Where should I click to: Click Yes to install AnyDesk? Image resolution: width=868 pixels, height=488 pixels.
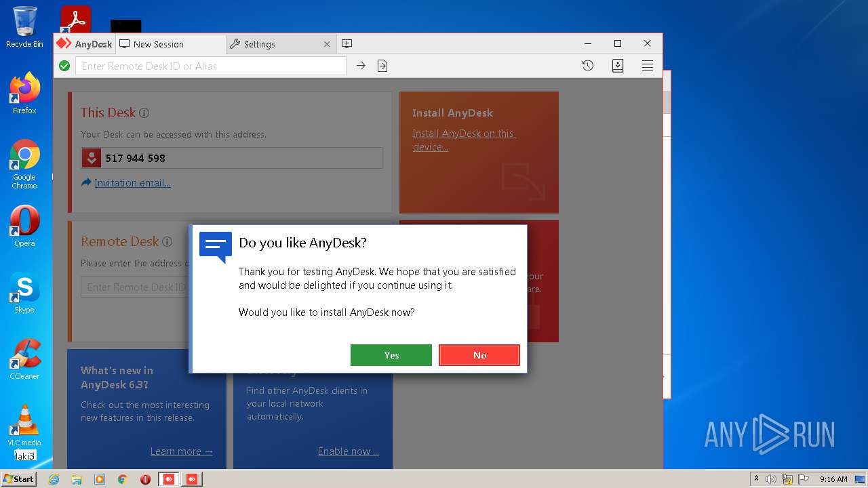click(391, 355)
